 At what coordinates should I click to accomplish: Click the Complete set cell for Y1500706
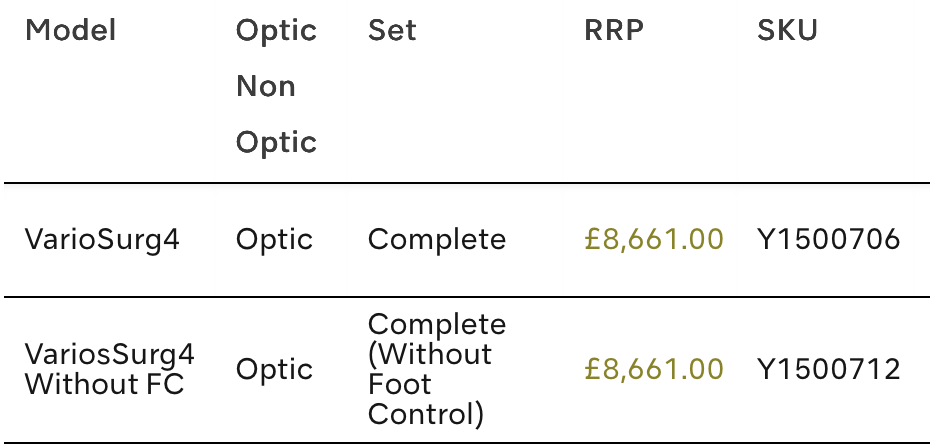pos(437,240)
